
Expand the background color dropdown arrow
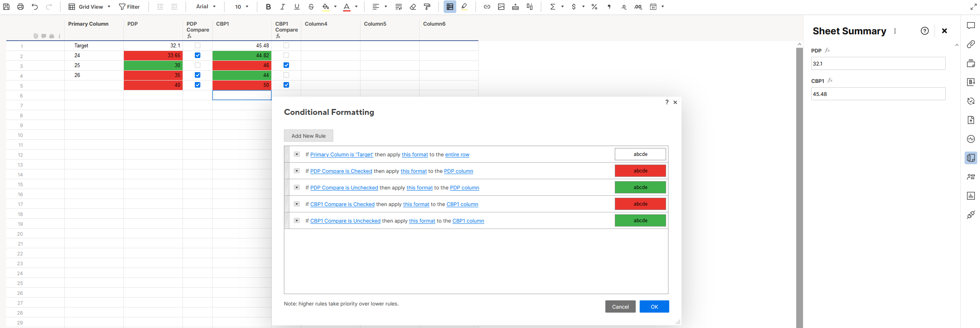point(335,7)
